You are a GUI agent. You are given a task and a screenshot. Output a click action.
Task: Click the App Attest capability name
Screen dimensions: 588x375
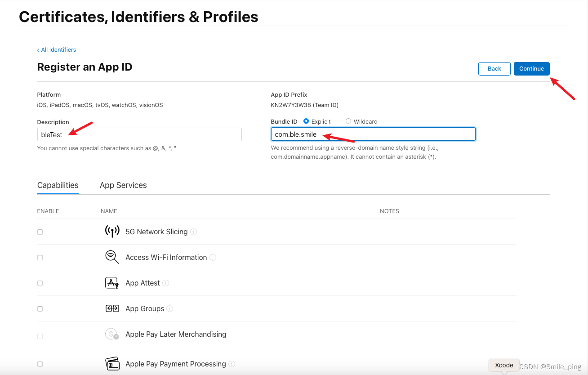pyautogui.click(x=143, y=283)
